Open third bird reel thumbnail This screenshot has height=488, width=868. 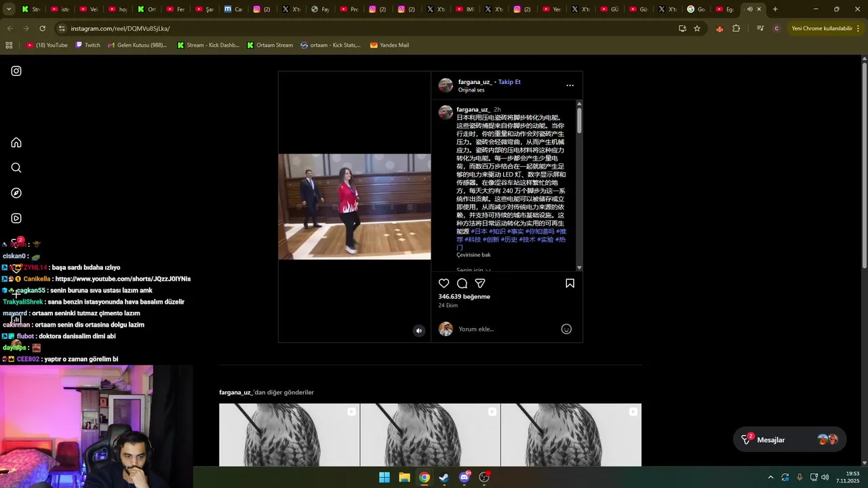tap(571, 435)
